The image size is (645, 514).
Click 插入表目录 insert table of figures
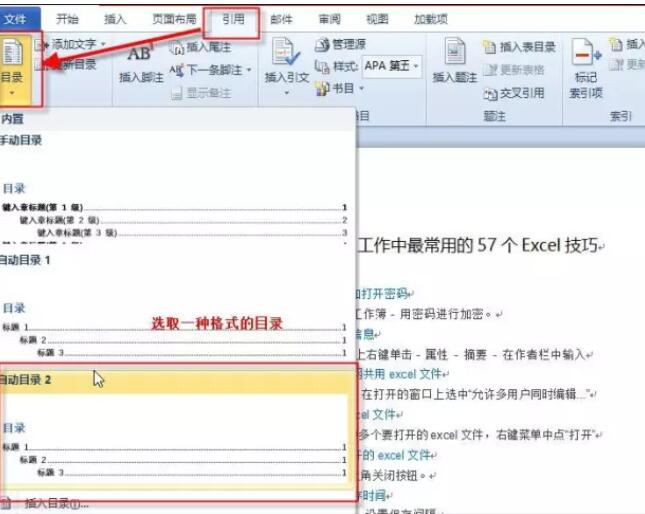tap(519, 47)
